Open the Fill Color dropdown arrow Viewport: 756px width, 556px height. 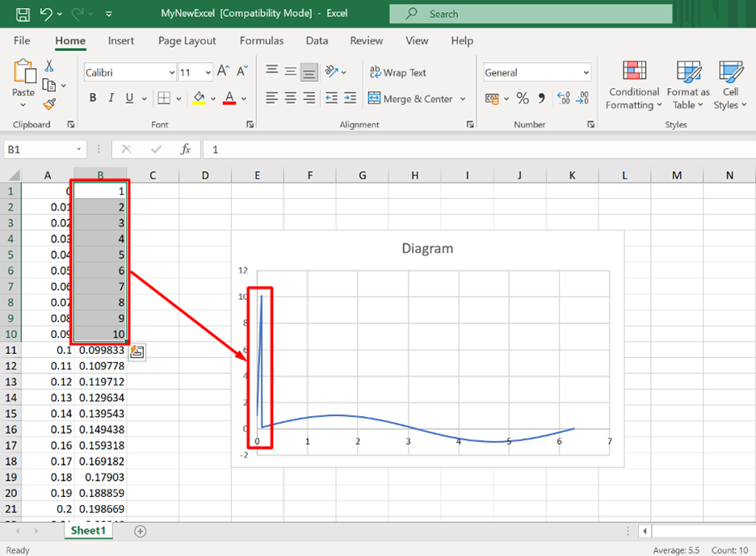pos(213,99)
